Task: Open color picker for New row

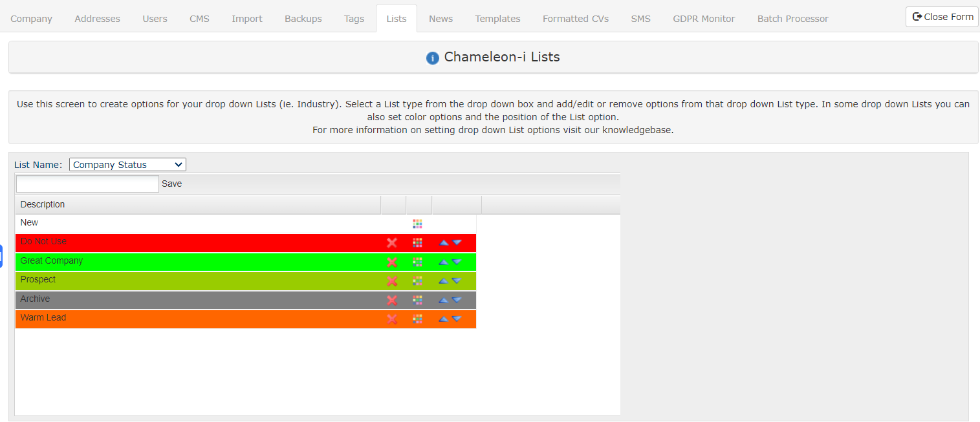Action: [x=417, y=224]
